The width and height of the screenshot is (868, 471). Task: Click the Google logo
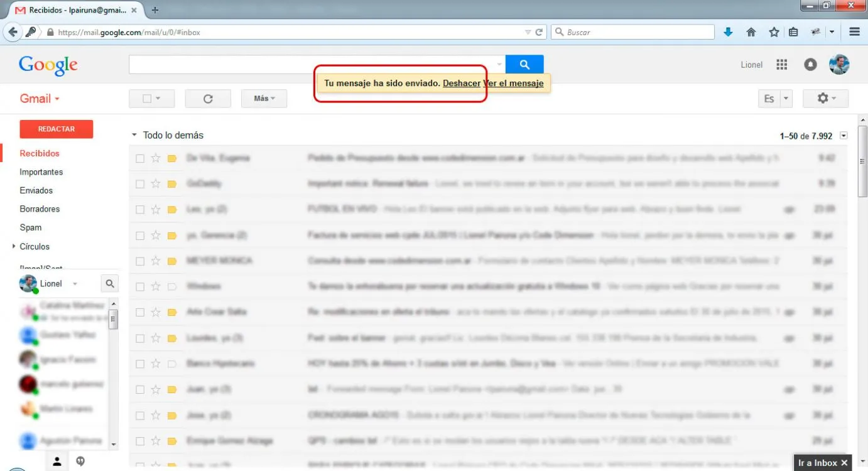pyautogui.click(x=48, y=65)
